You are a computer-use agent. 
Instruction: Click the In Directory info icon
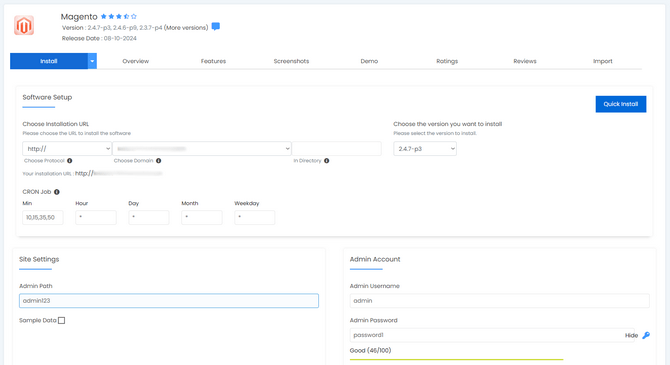(326, 161)
